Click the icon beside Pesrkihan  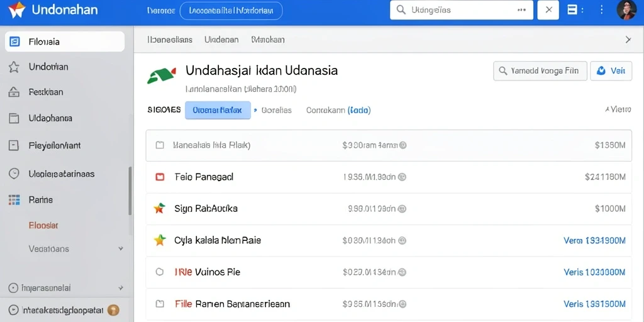point(14,92)
